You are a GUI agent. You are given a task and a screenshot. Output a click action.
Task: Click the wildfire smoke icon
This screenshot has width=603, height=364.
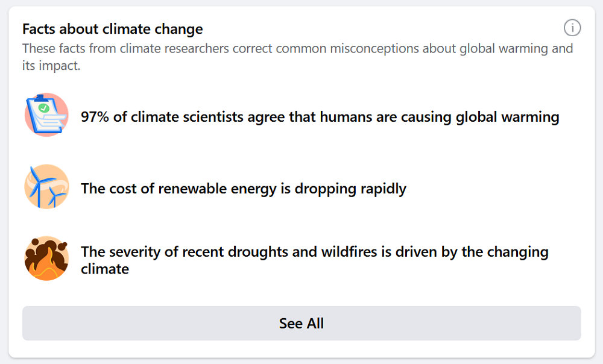point(46,259)
